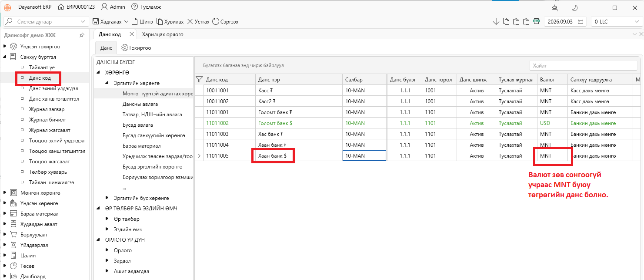Image resolution: width=644 pixels, height=280 pixels.
Task: Open Төлбөр хуваарь in sidebar
Action: pyautogui.click(x=48, y=172)
